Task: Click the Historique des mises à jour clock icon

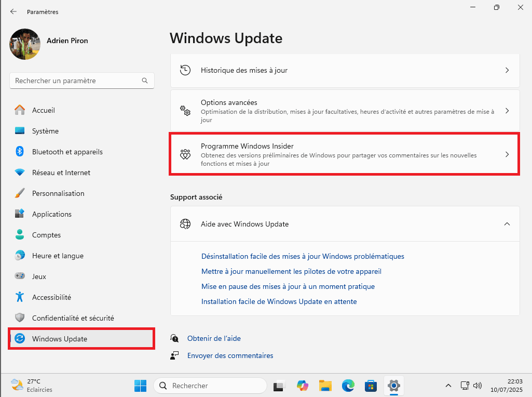Action: point(185,70)
